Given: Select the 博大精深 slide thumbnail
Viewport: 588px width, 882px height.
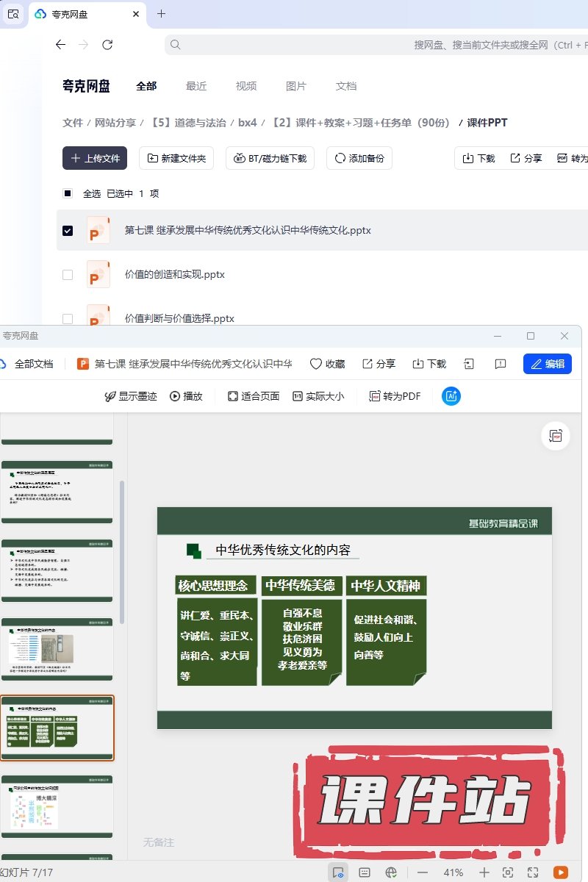Looking at the screenshot, I should tap(57, 806).
